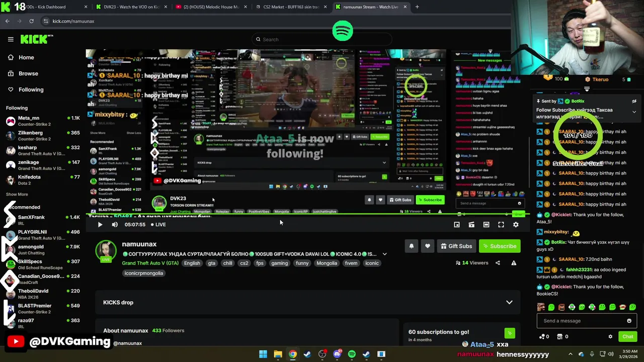Click the Mongolia tag
This screenshot has width=644, height=362.
tap(327, 263)
